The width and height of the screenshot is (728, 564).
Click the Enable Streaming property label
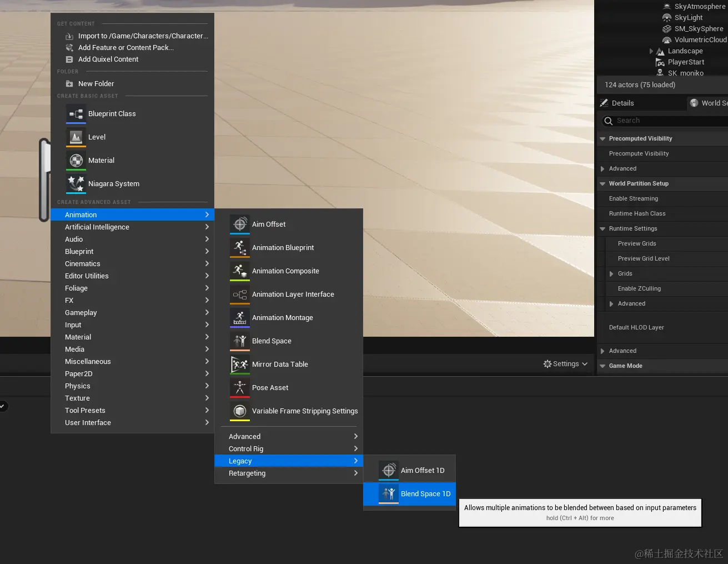634,198
